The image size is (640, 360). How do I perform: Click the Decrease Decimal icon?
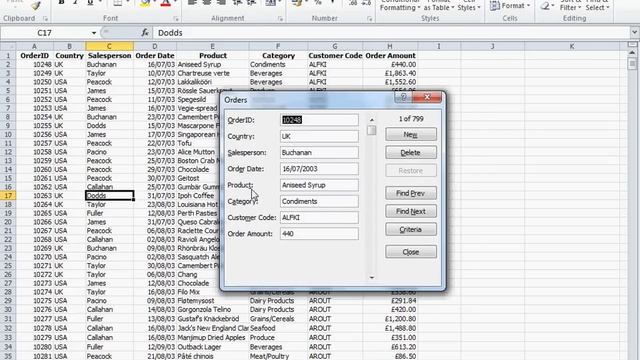366,3
